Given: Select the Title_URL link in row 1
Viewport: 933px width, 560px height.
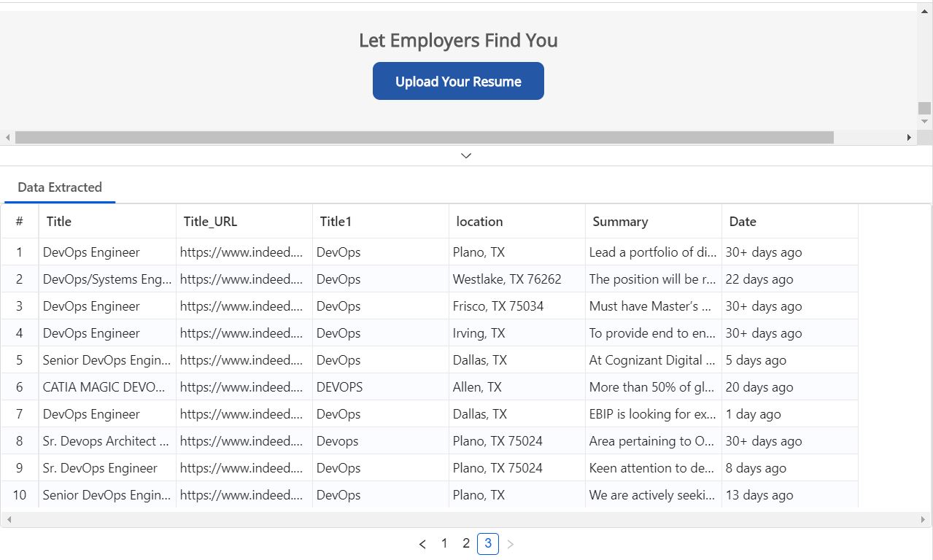Looking at the screenshot, I should click(x=241, y=252).
